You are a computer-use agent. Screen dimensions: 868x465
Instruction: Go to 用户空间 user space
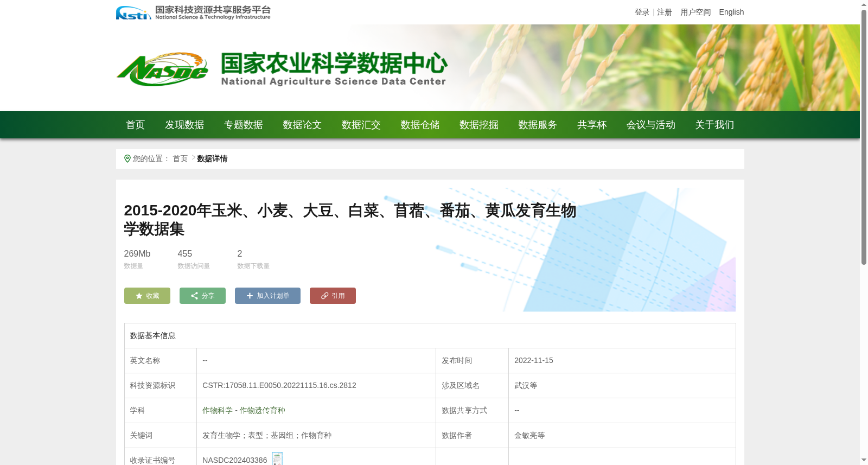pos(695,12)
